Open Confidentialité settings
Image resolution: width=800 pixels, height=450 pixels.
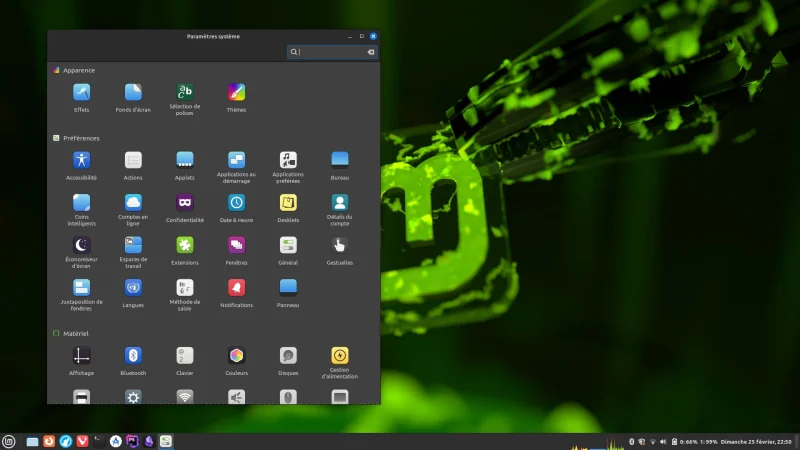tap(185, 208)
